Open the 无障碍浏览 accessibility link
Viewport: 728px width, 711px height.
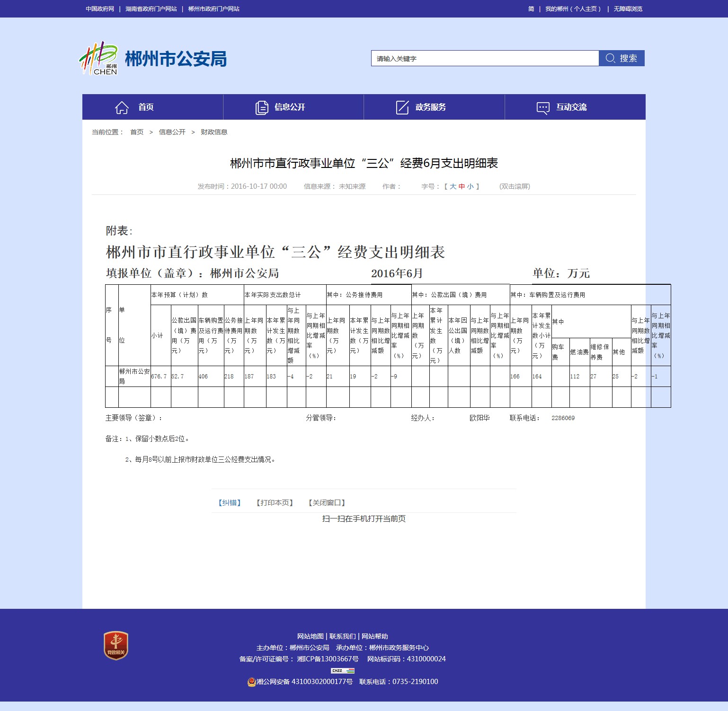pyautogui.click(x=628, y=9)
